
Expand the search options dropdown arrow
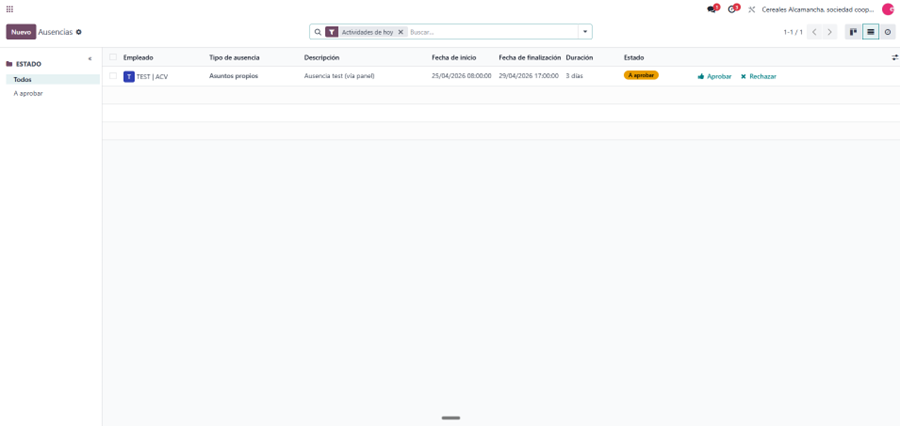coord(585,32)
